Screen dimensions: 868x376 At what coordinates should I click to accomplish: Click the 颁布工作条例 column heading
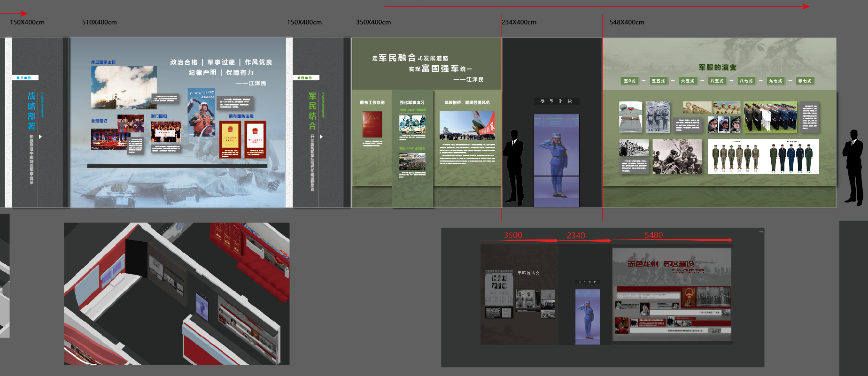click(372, 102)
